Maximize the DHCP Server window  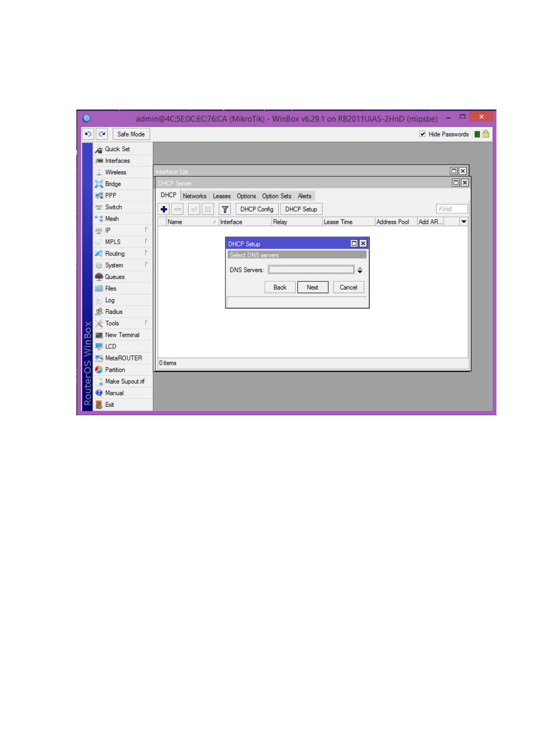click(x=456, y=183)
